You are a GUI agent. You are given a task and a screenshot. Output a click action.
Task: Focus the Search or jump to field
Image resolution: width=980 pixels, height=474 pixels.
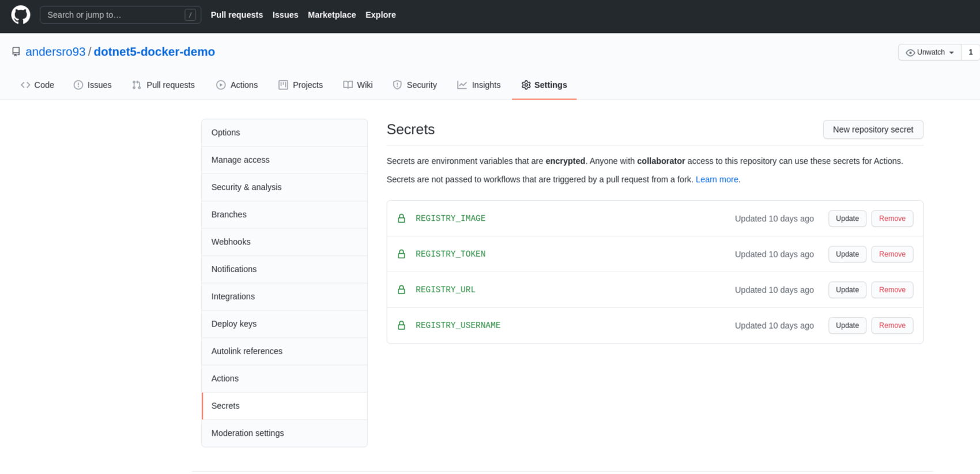tap(120, 15)
